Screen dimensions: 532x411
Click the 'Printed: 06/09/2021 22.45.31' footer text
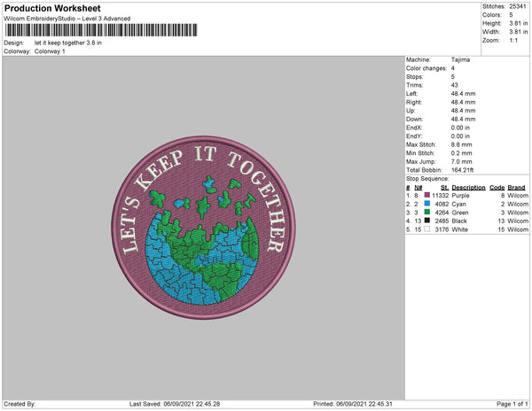click(353, 404)
